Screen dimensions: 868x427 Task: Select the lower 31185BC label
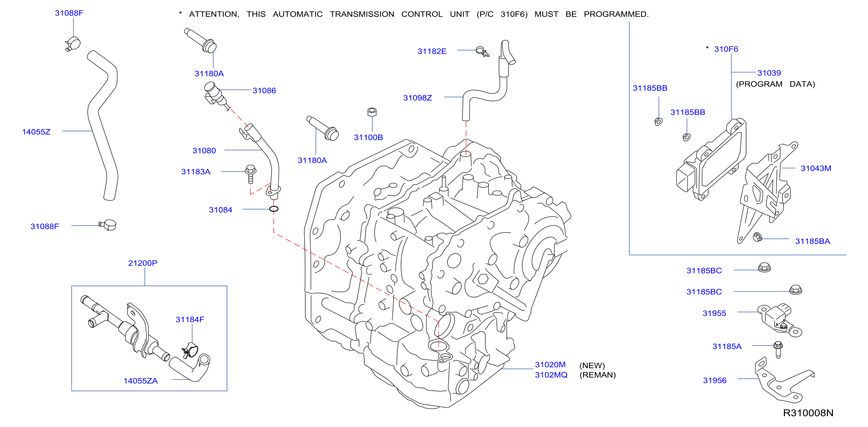point(704,292)
